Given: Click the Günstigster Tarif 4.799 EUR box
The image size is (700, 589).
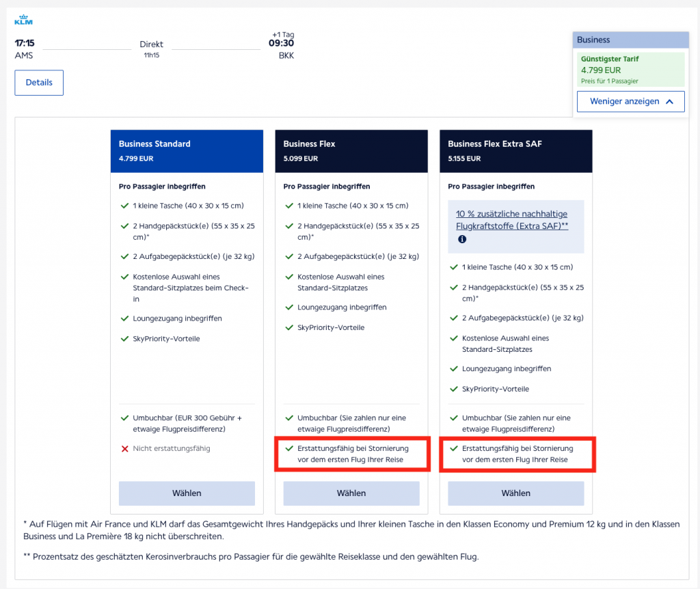Looking at the screenshot, I should click(630, 70).
